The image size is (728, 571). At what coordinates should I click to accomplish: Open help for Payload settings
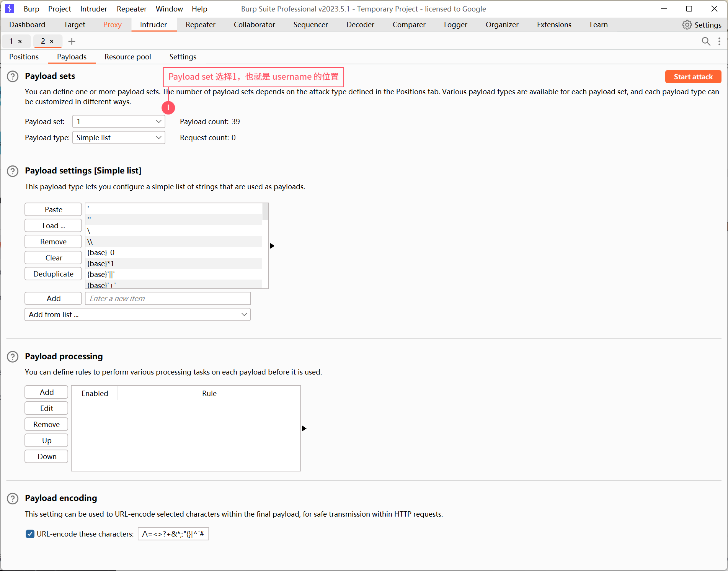pyautogui.click(x=13, y=171)
